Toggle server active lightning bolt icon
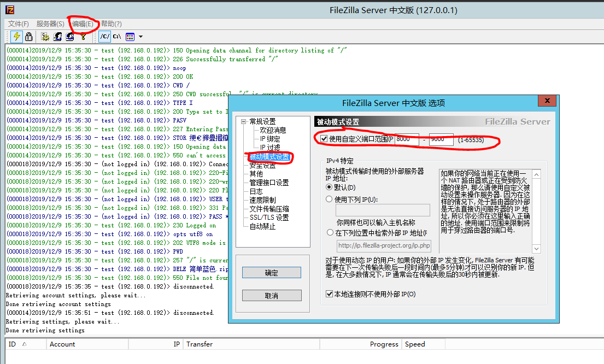The width and height of the screenshot is (604, 364). 16,37
